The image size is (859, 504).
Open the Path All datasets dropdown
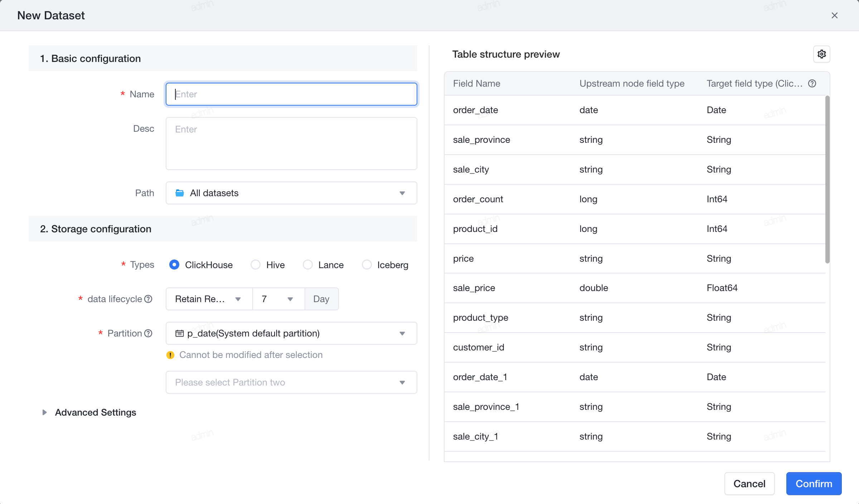tap(291, 193)
